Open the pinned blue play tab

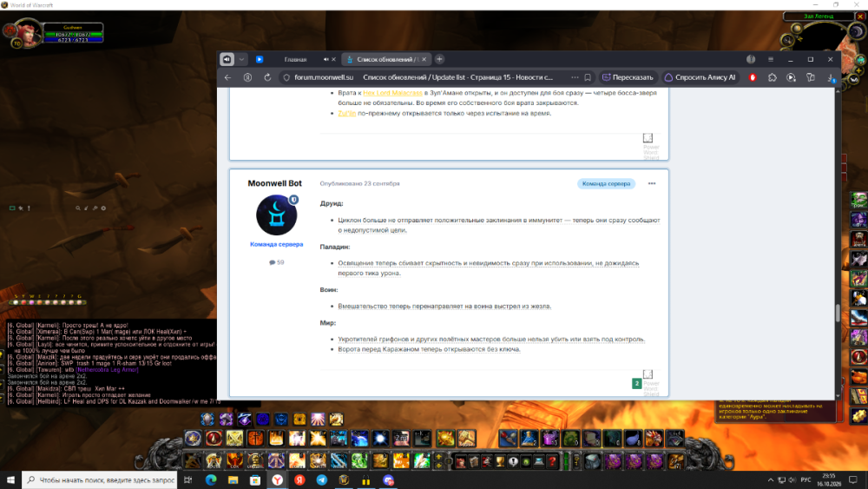point(260,59)
